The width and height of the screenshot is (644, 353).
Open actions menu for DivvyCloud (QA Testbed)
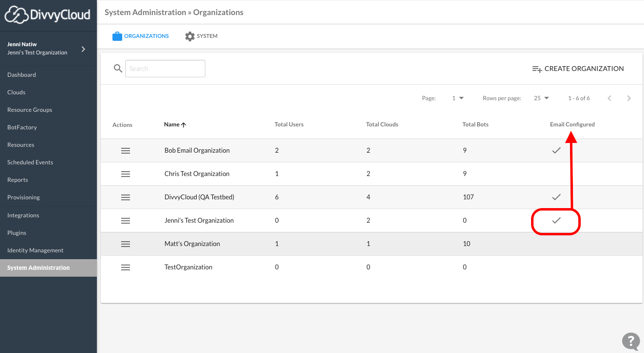click(x=125, y=197)
